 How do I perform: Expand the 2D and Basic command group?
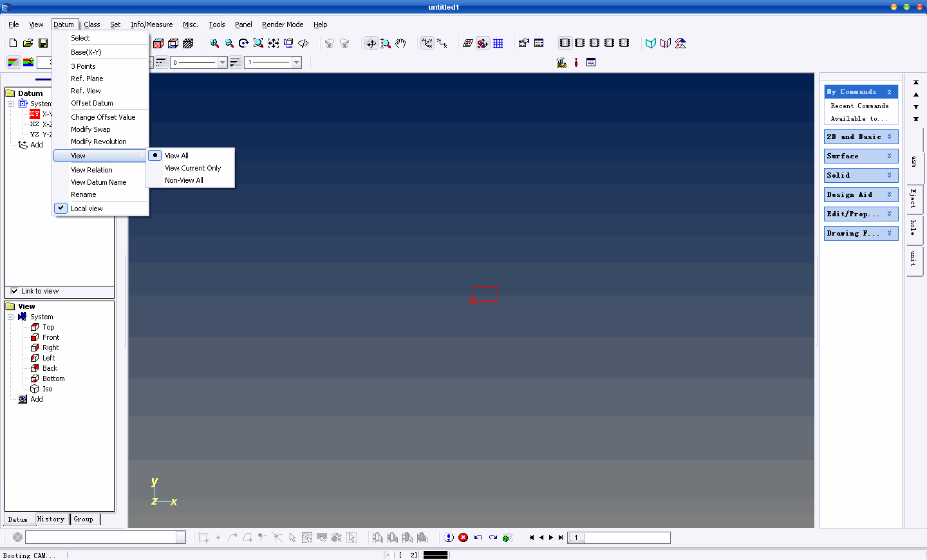click(x=861, y=136)
